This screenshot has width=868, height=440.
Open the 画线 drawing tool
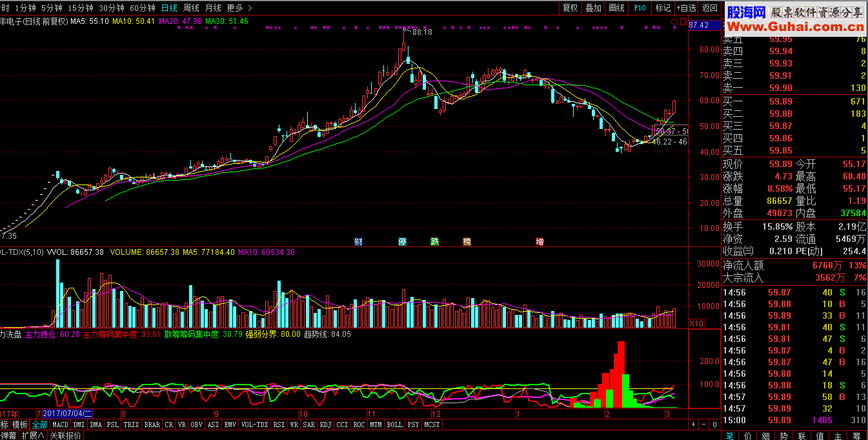(x=617, y=8)
